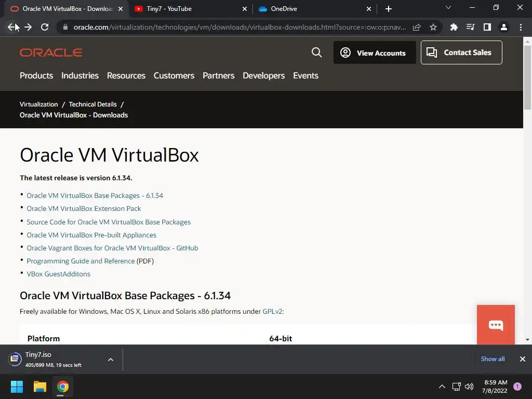Open File Explorer from the taskbar

39,387
